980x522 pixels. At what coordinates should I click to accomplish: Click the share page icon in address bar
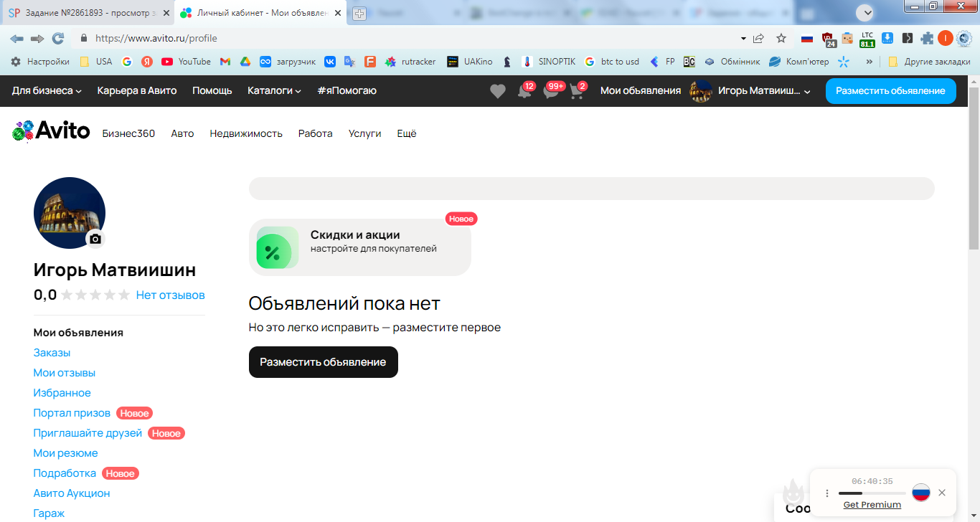[x=759, y=38]
